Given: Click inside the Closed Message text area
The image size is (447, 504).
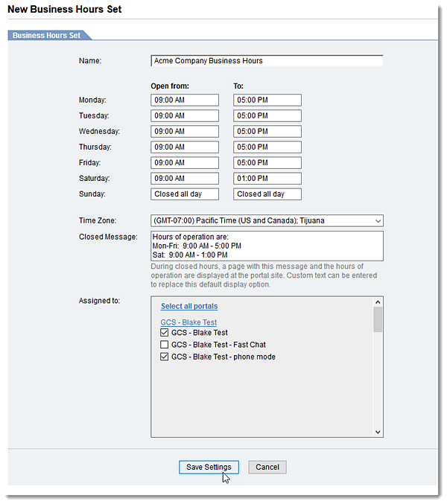Looking at the screenshot, I should point(267,245).
